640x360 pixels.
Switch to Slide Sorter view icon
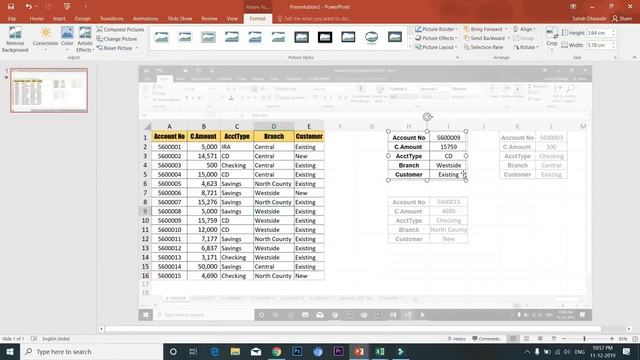(527, 339)
